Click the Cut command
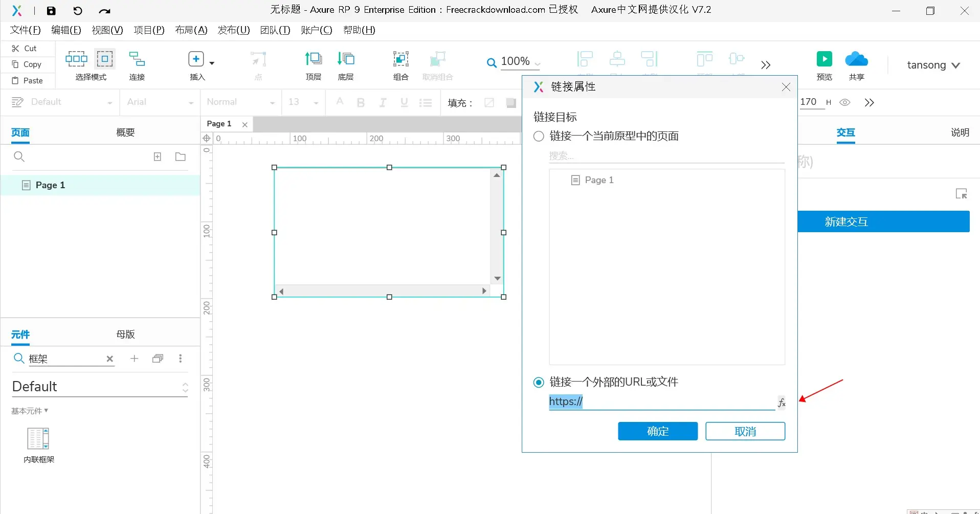The width and height of the screenshot is (980, 514). (x=25, y=48)
